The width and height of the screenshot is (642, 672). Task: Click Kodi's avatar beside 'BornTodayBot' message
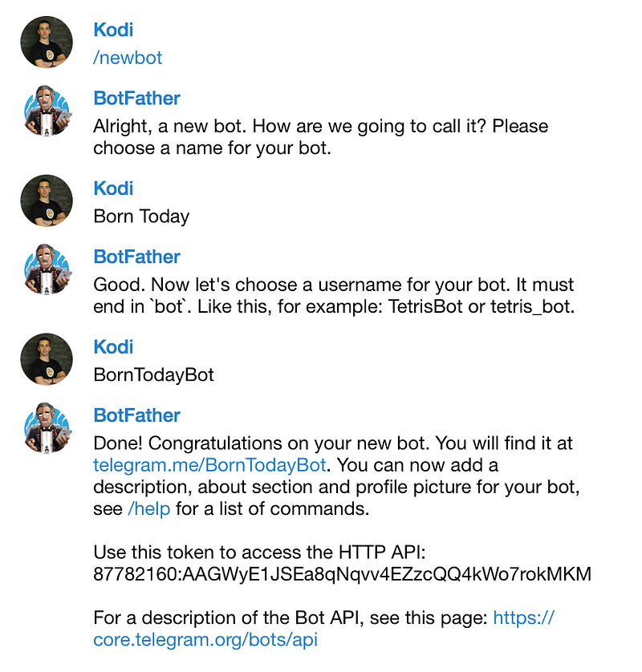point(47,359)
